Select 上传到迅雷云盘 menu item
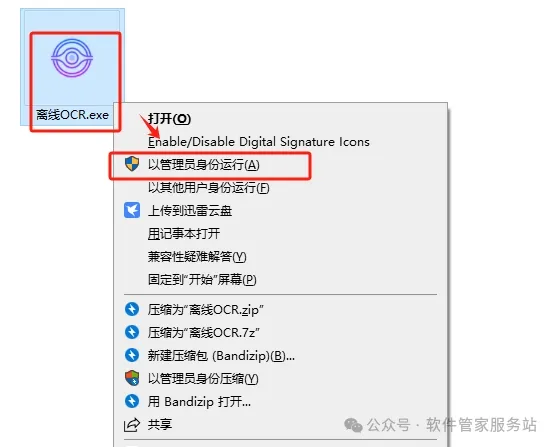555x447 pixels. (190, 211)
